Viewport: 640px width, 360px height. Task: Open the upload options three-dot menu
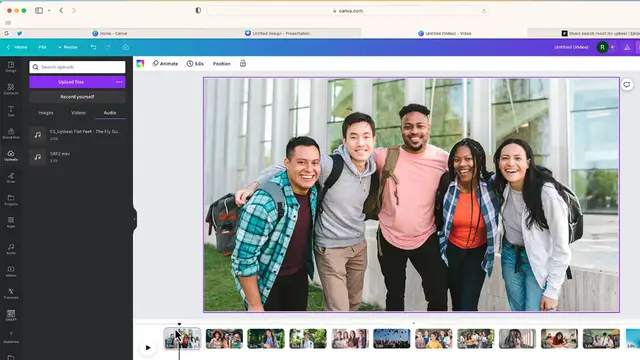pyautogui.click(x=119, y=82)
